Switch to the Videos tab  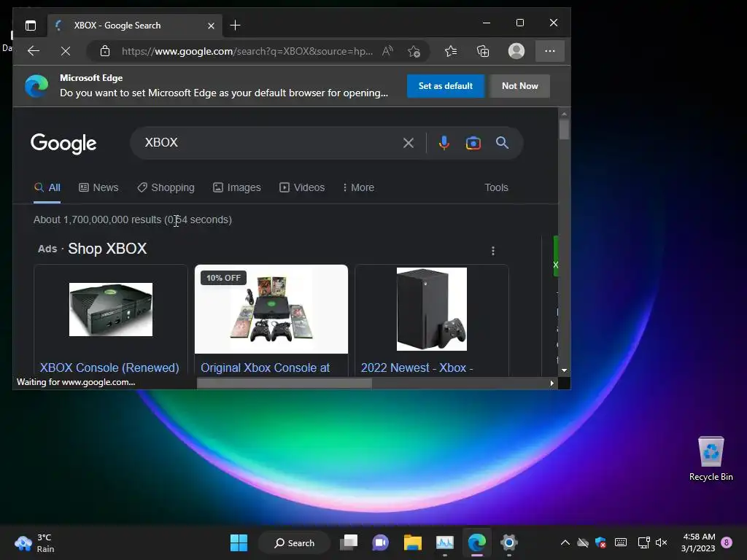302,187
